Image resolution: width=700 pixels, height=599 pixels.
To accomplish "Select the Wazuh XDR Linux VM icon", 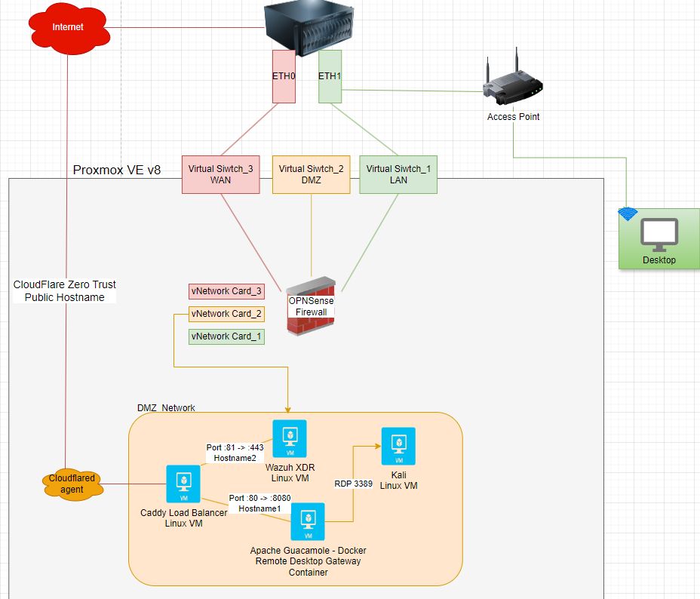I will coord(290,438).
